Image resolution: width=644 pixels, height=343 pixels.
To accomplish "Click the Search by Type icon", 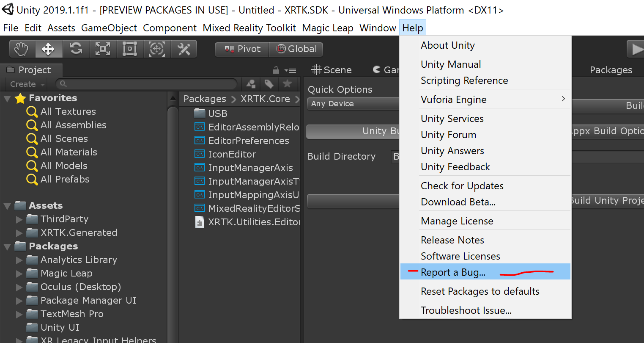I will point(251,84).
